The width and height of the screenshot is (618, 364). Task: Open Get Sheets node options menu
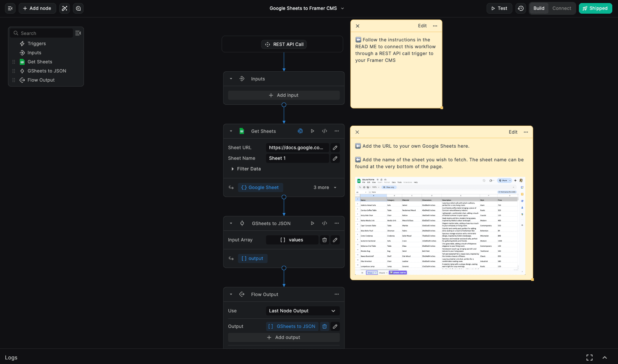tap(337, 131)
